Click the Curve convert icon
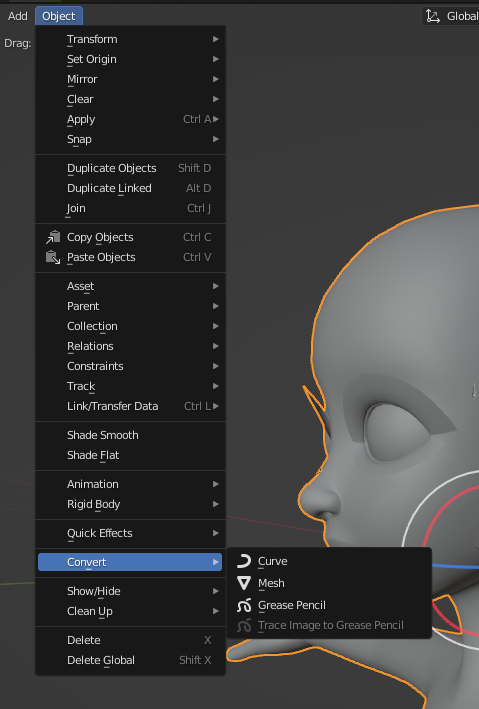The image size is (479, 709). (x=244, y=561)
